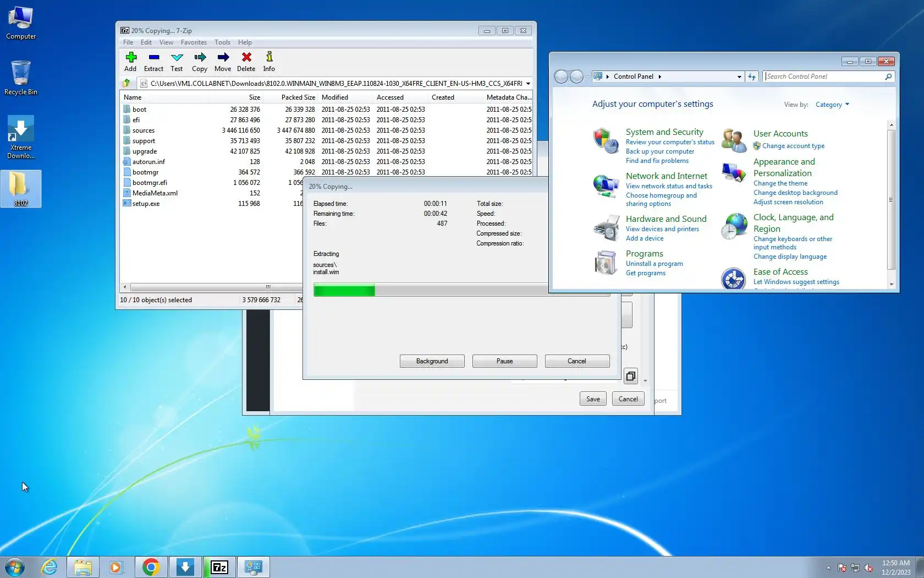924x578 pixels.
Task: Click the 7-Zip horizontal scrollbar
Action: click(212, 287)
